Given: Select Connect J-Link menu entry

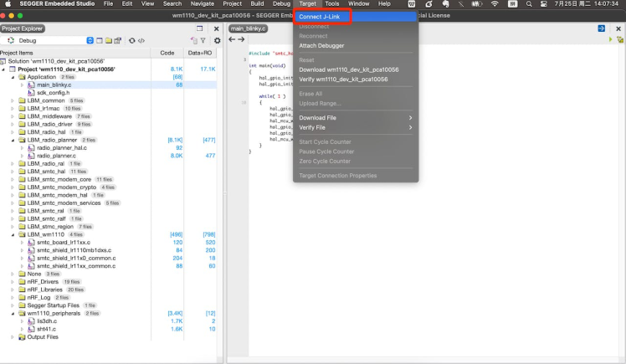Looking at the screenshot, I should tap(322, 16).
